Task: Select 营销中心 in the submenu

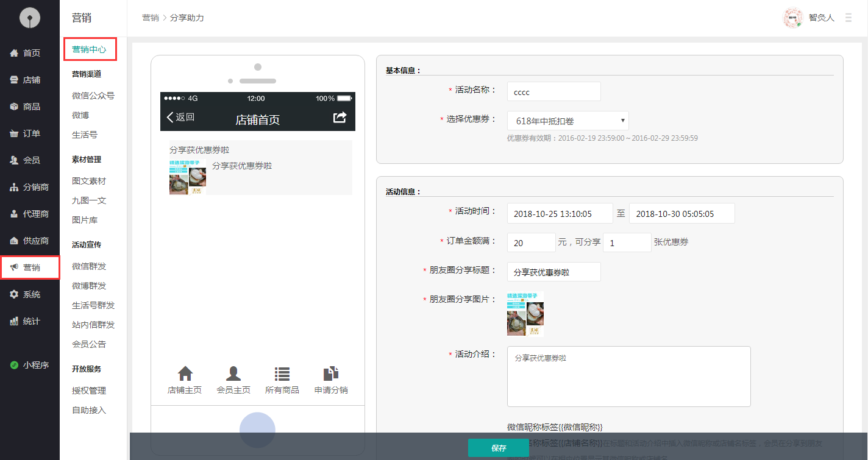Action: pyautogui.click(x=90, y=49)
